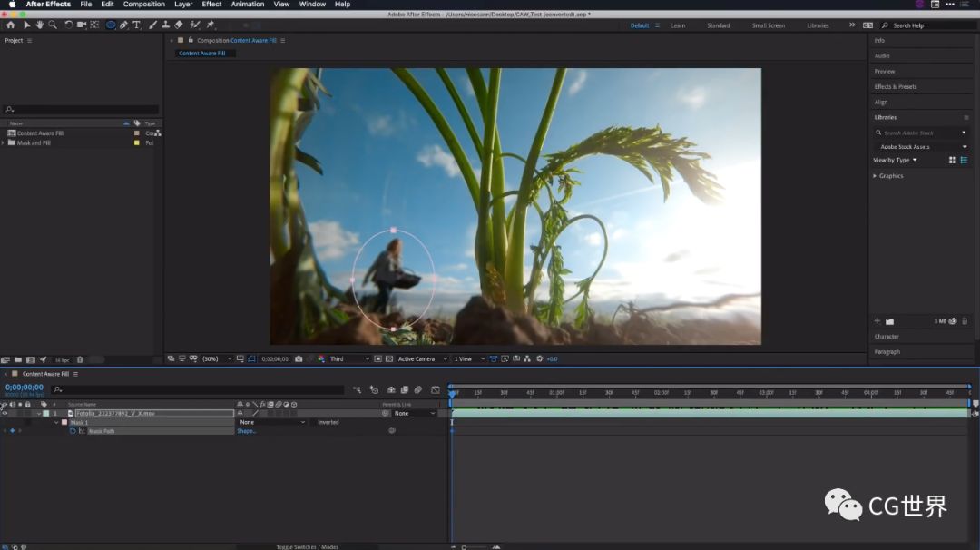Open the File menu
The height and width of the screenshot is (550, 980).
coord(85,5)
